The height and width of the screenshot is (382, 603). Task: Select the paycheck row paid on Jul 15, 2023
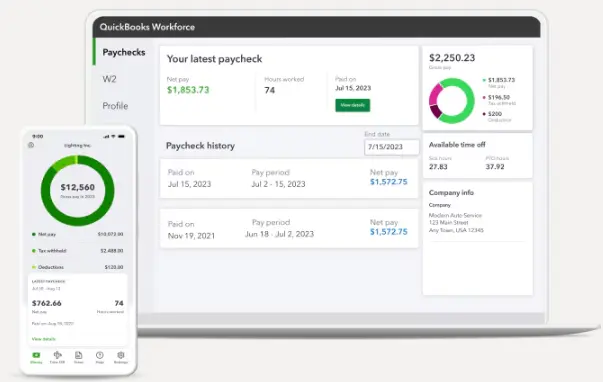(x=289, y=178)
